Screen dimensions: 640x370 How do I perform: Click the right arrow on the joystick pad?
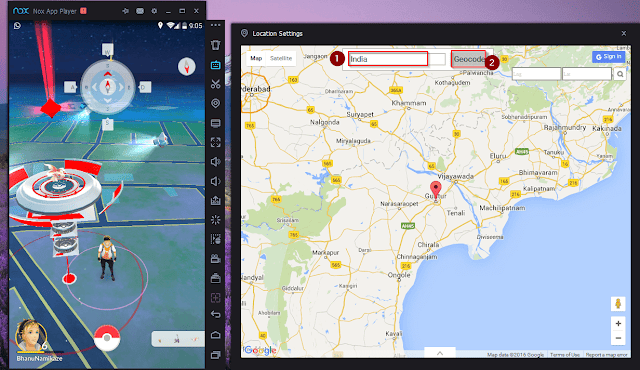click(122, 87)
